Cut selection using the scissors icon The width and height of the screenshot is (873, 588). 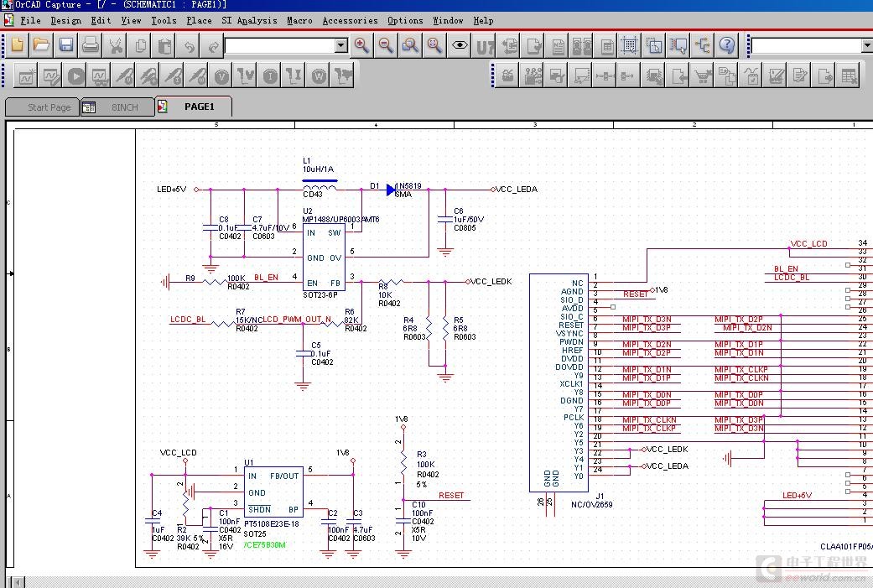(x=115, y=45)
